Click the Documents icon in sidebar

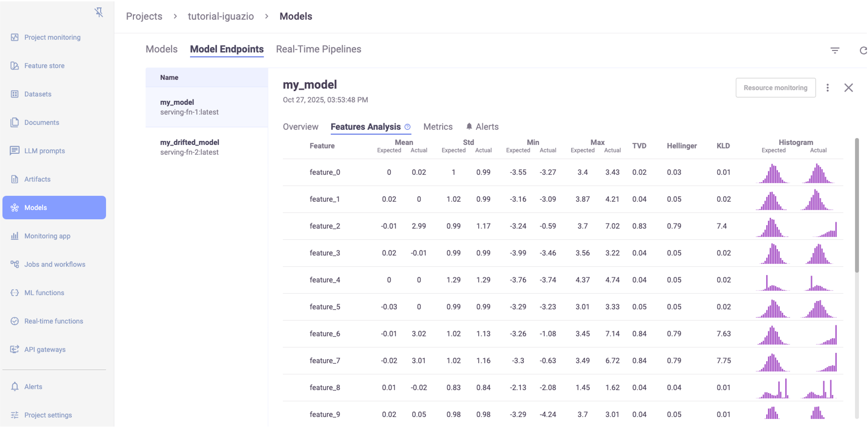pos(15,122)
